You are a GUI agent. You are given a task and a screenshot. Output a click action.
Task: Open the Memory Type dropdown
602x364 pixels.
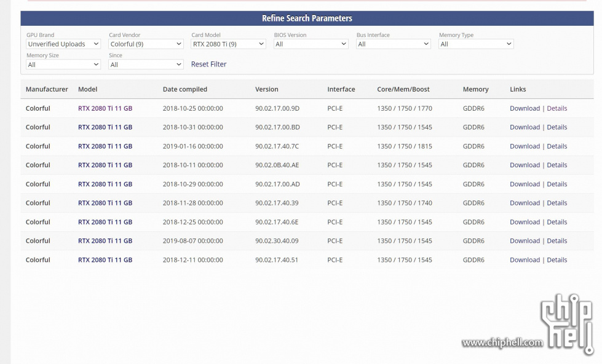tap(476, 44)
